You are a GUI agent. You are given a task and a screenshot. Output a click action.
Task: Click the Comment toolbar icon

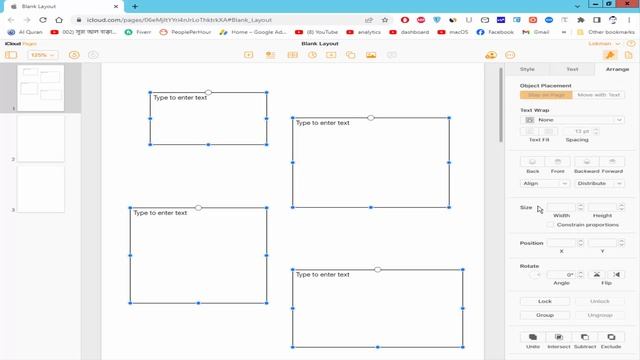(x=392, y=55)
